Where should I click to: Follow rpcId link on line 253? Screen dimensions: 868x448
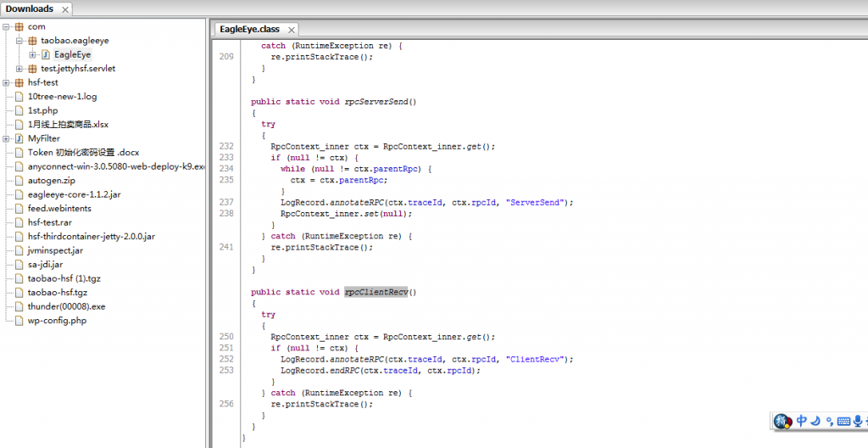point(459,371)
